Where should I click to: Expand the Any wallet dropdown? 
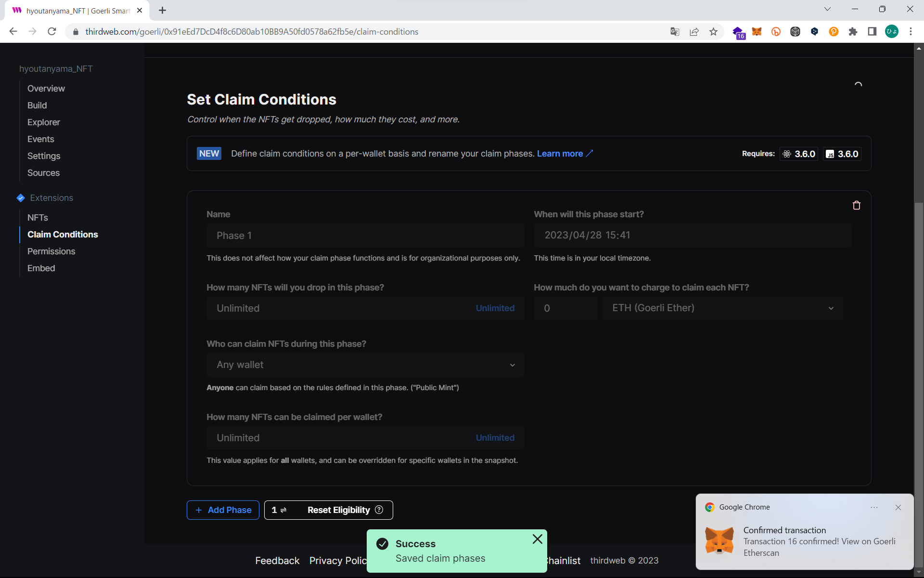click(x=365, y=365)
